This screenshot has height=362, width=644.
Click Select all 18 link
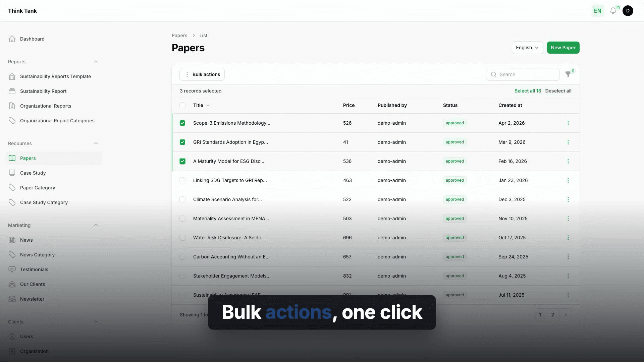point(528,91)
